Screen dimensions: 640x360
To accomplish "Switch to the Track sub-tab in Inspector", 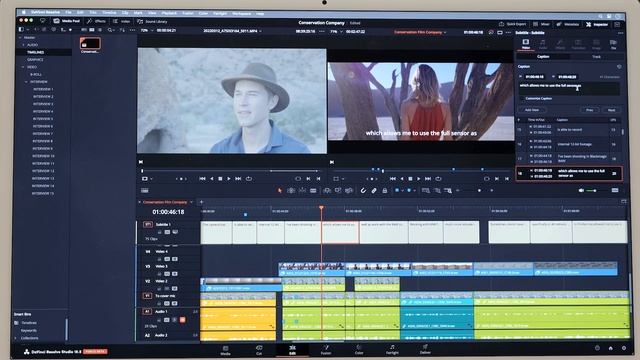I will [x=596, y=57].
